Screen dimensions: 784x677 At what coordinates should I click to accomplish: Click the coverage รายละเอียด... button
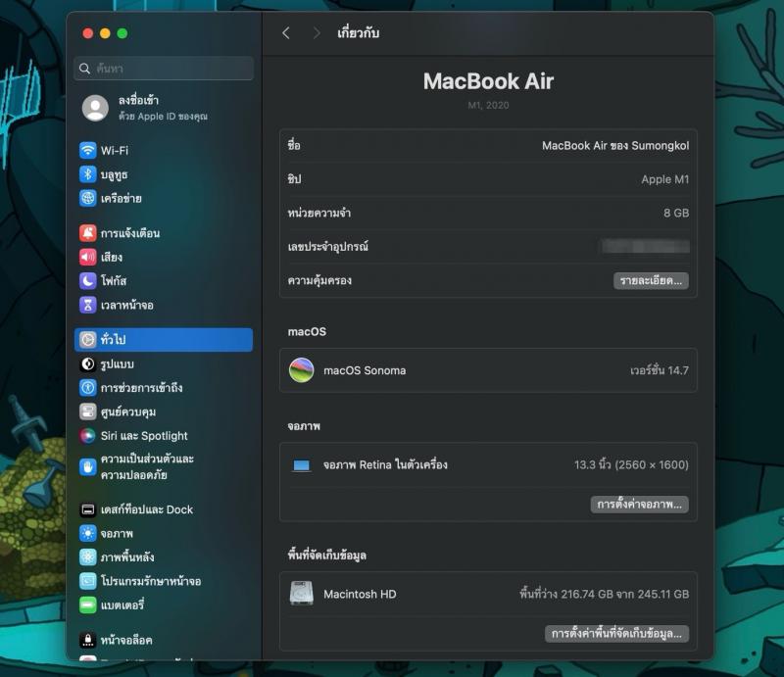pos(651,280)
